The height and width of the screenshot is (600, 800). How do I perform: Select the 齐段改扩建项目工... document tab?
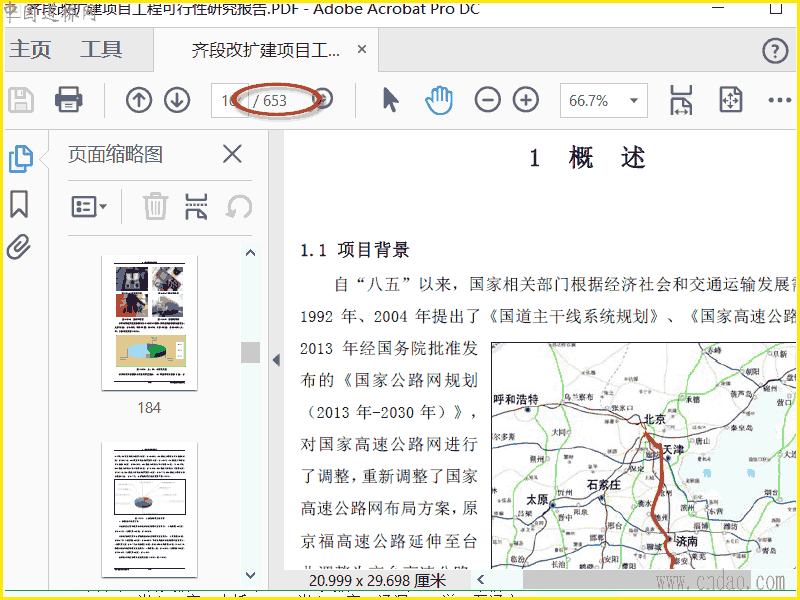pyautogui.click(x=265, y=50)
